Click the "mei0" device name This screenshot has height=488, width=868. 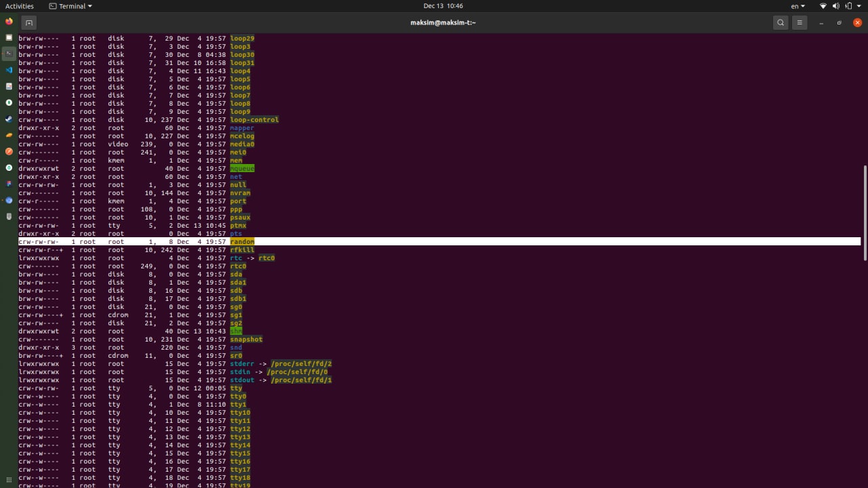click(238, 152)
